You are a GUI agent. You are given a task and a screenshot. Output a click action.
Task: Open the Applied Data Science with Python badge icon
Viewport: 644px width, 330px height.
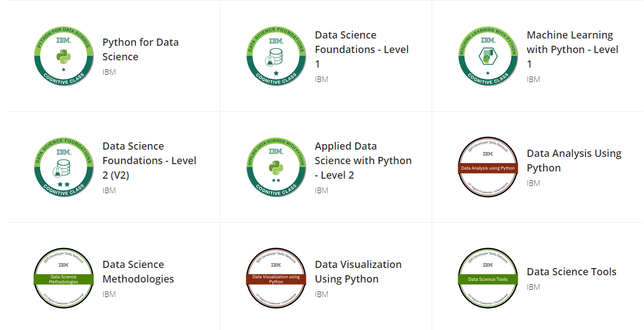pyautogui.click(x=276, y=168)
